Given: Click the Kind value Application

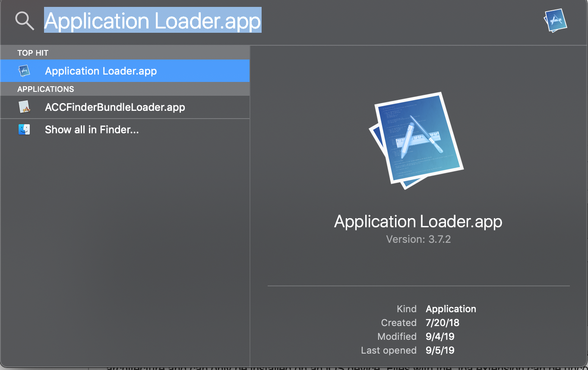Looking at the screenshot, I should pyautogui.click(x=451, y=309).
